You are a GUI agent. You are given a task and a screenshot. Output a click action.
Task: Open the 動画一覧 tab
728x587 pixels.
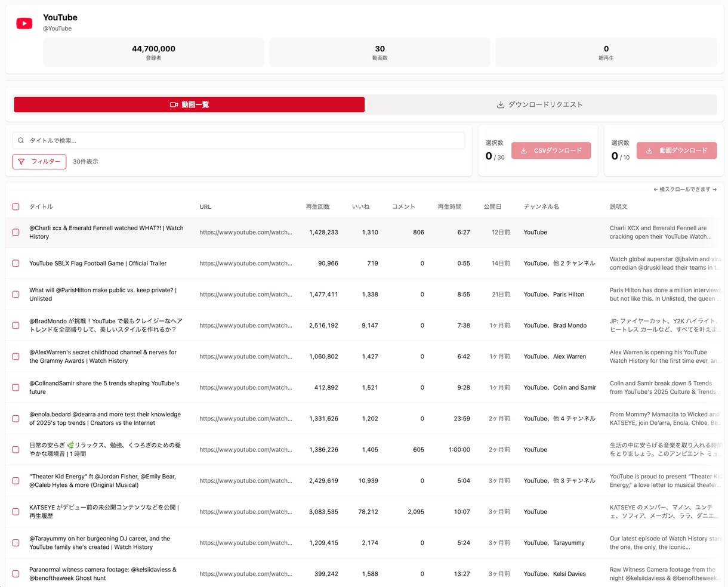189,104
